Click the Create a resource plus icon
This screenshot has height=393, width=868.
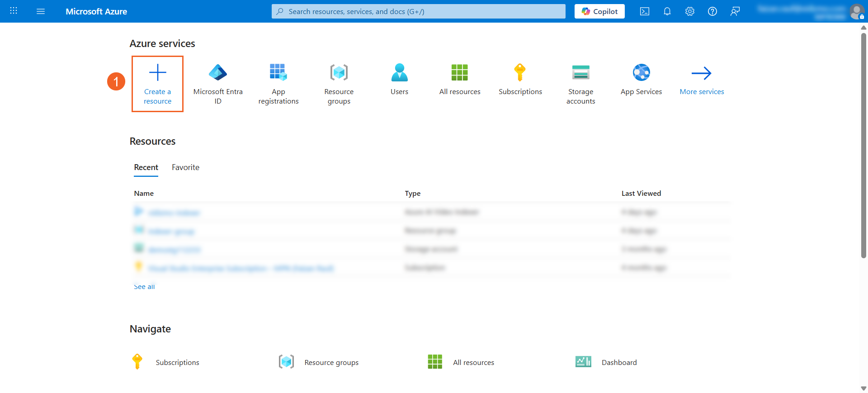(x=157, y=73)
